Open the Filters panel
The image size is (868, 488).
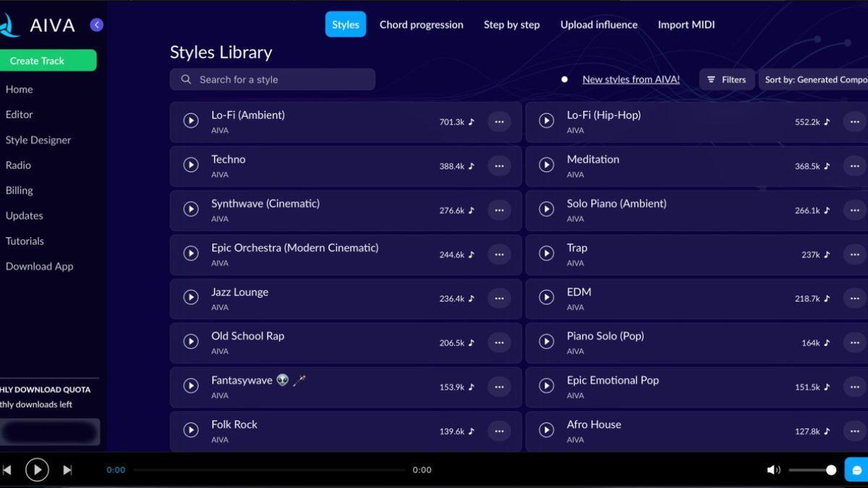pyautogui.click(x=726, y=80)
